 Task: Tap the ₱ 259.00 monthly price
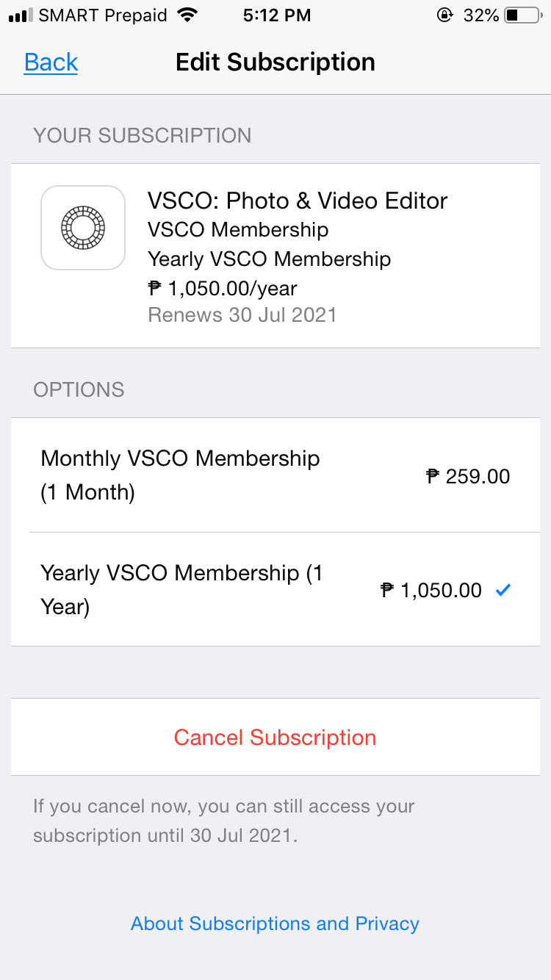point(468,476)
